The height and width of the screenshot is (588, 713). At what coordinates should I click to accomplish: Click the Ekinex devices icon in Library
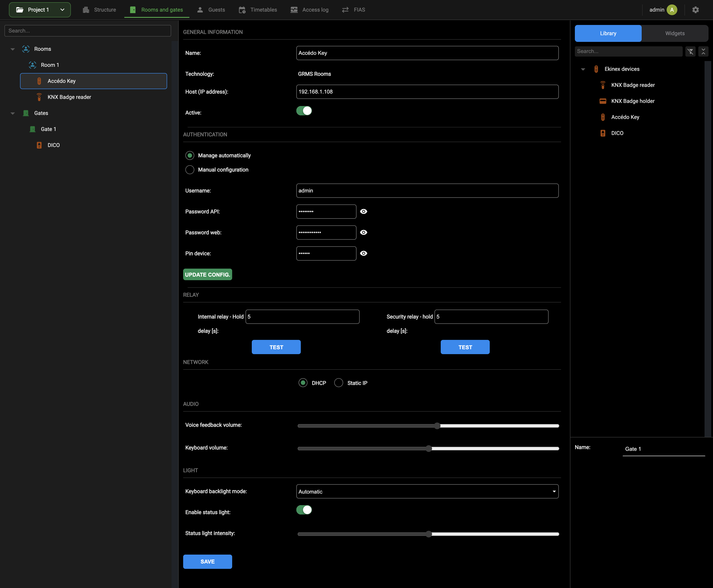tap(596, 69)
